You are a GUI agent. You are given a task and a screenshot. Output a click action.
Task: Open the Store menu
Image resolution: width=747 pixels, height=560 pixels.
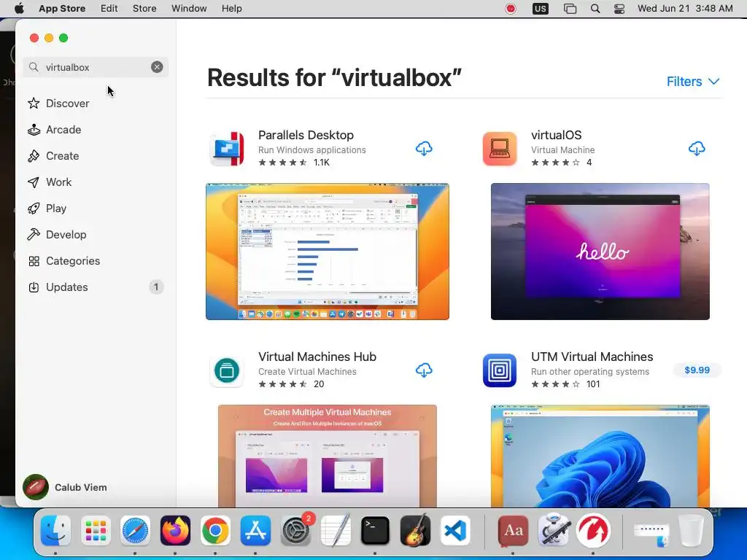point(144,9)
